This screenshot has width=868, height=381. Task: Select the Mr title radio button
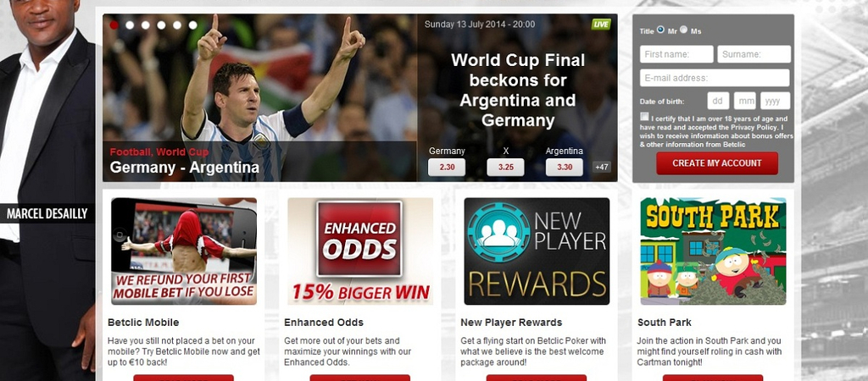point(661,30)
